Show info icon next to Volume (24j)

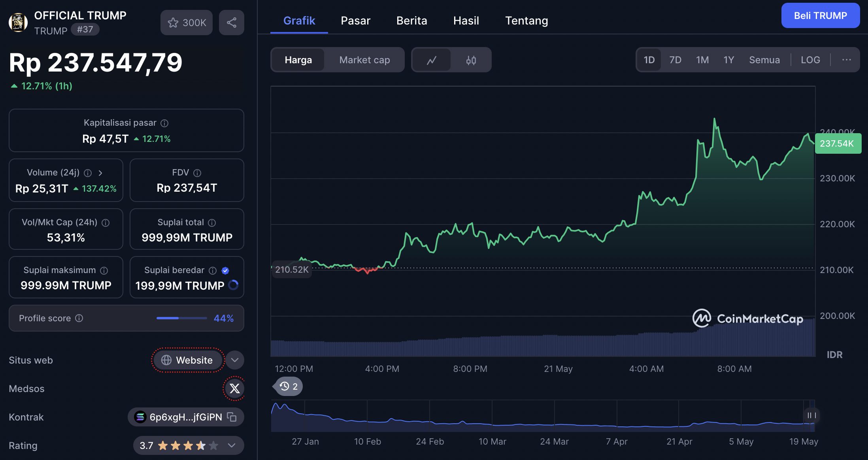pyautogui.click(x=88, y=173)
